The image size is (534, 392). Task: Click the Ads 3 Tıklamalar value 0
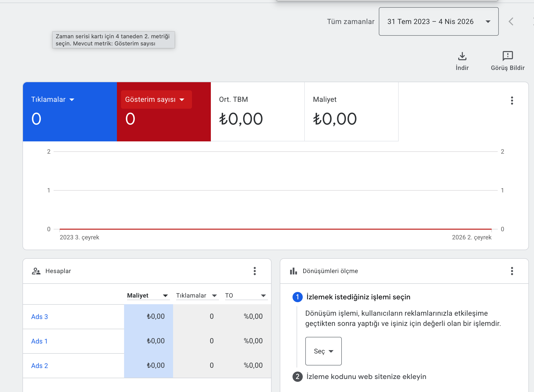[x=212, y=316]
